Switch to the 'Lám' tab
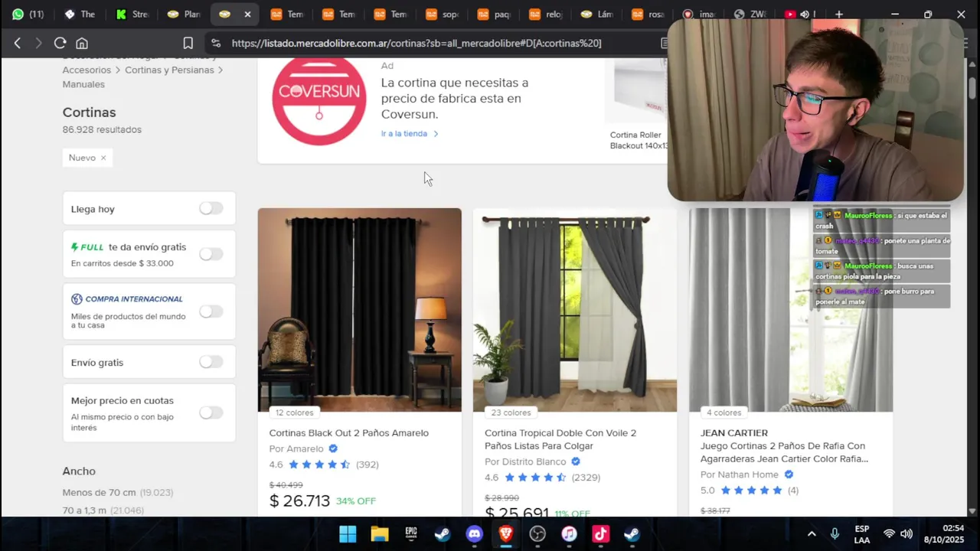The width and height of the screenshot is (980, 551). point(597,15)
